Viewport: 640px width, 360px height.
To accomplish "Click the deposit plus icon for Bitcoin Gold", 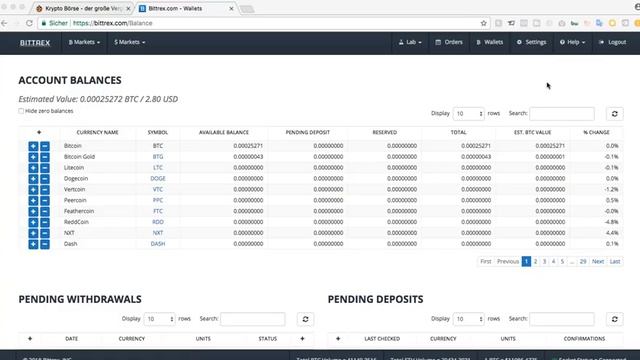I will [33, 157].
